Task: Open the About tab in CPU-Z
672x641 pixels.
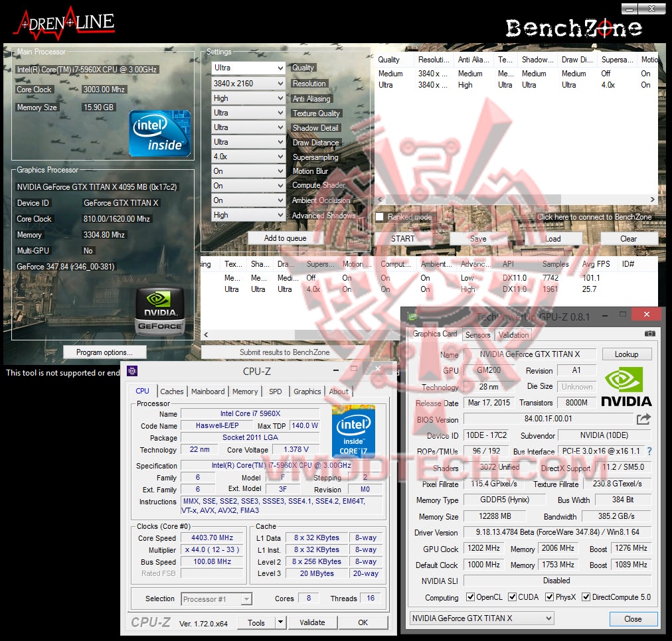Action: point(339,391)
